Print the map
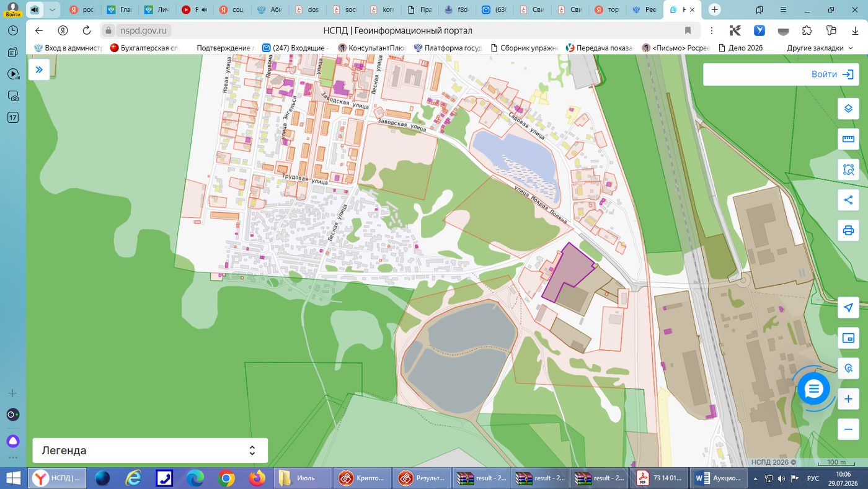The width and height of the screenshot is (868, 489). click(848, 231)
